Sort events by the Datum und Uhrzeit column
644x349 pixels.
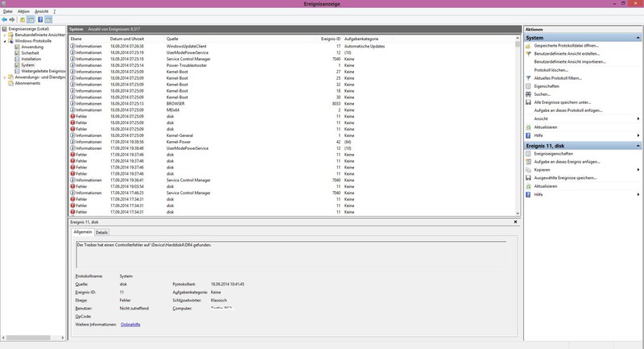point(126,38)
